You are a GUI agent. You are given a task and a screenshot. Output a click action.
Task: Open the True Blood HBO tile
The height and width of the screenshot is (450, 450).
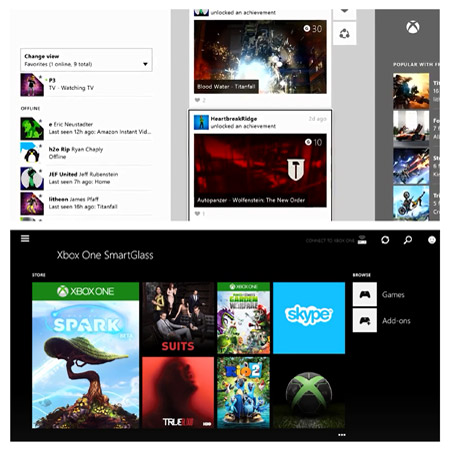(178, 393)
